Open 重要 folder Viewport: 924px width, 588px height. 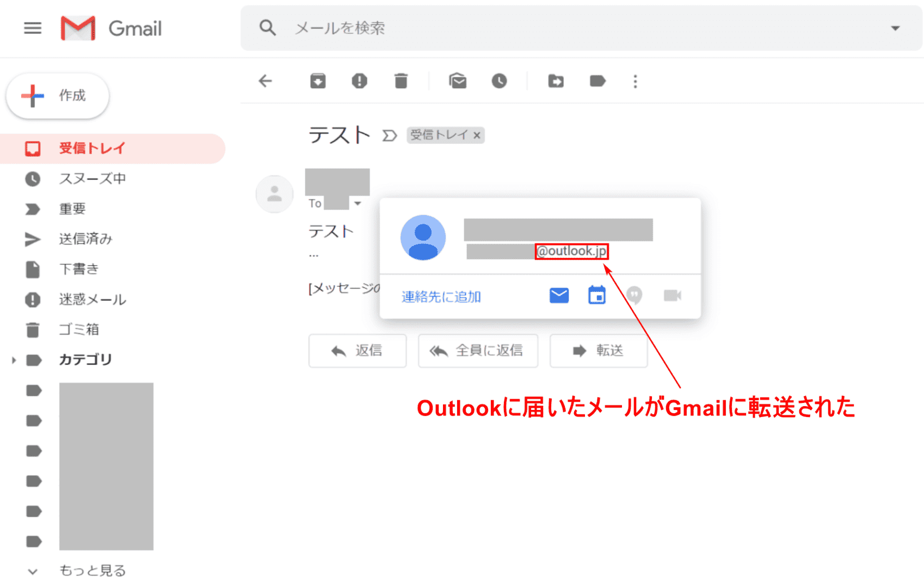(x=72, y=209)
